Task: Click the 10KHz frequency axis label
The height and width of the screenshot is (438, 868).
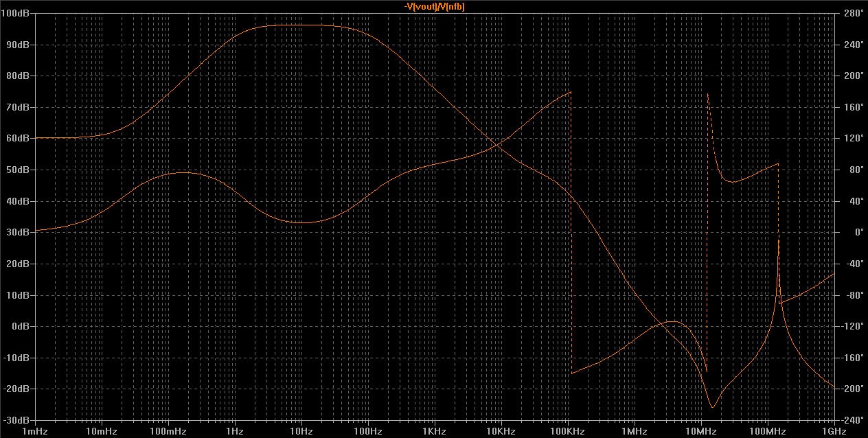Action: (x=501, y=431)
